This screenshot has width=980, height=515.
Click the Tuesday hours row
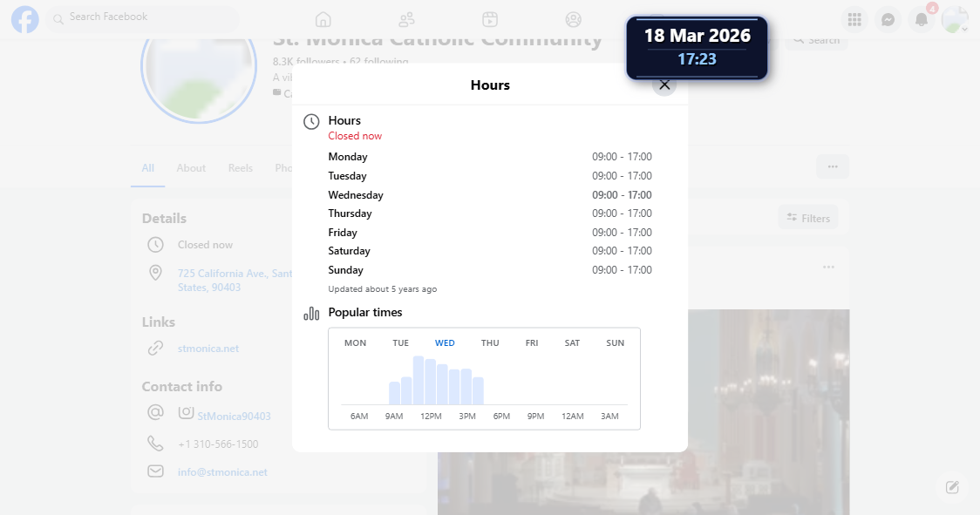(x=490, y=176)
